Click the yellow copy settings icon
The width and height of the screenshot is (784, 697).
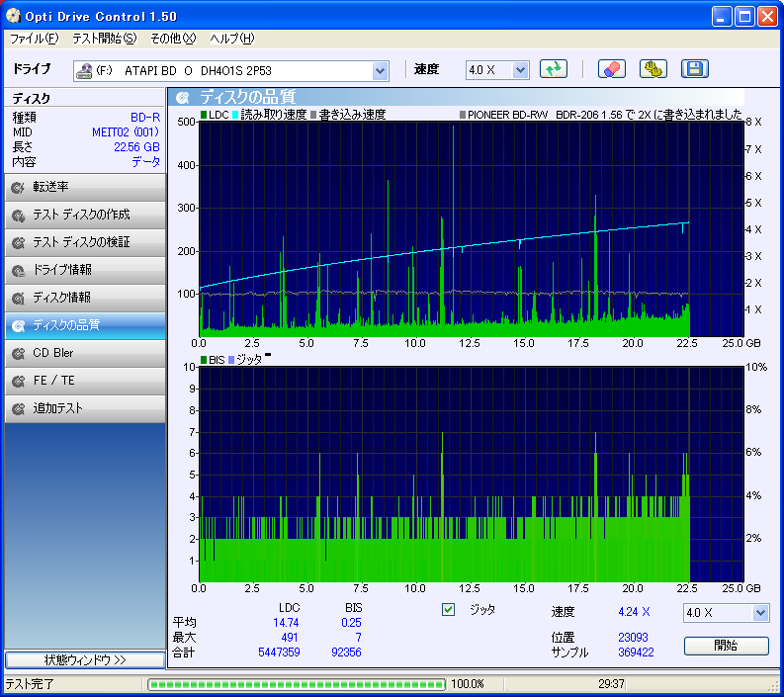[x=653, y=69]
